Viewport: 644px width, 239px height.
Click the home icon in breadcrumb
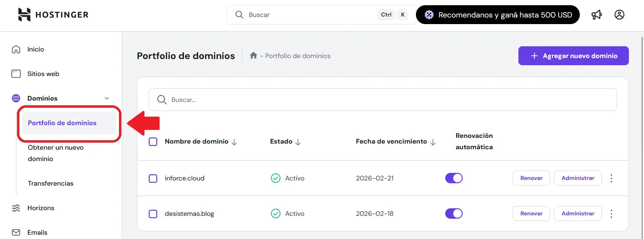[254, 55]
